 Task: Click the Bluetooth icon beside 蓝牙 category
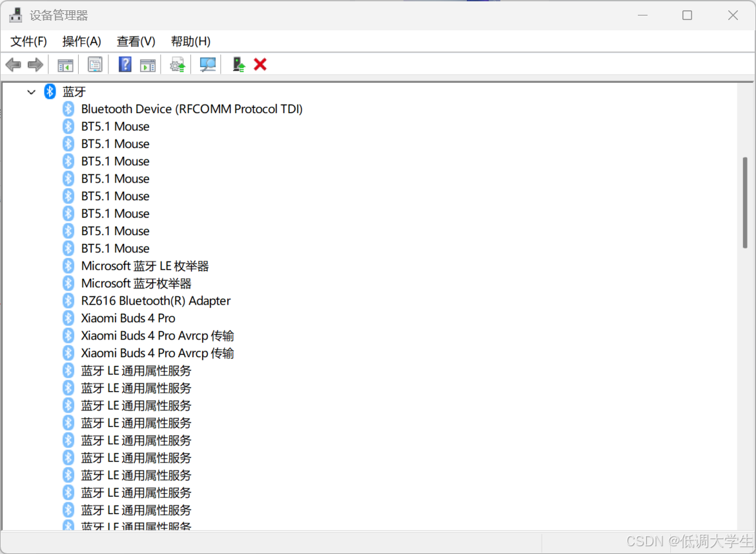click(x=50, y=92)
